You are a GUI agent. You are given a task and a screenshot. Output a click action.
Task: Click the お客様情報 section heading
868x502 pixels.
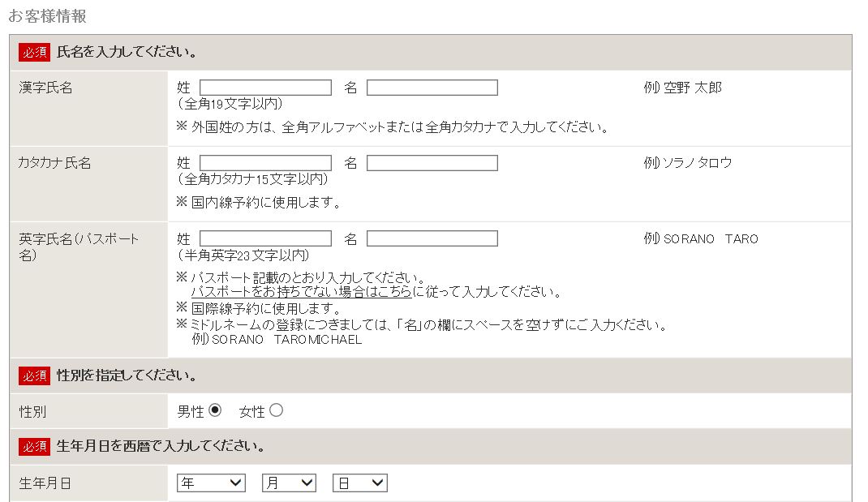point(47,15)
